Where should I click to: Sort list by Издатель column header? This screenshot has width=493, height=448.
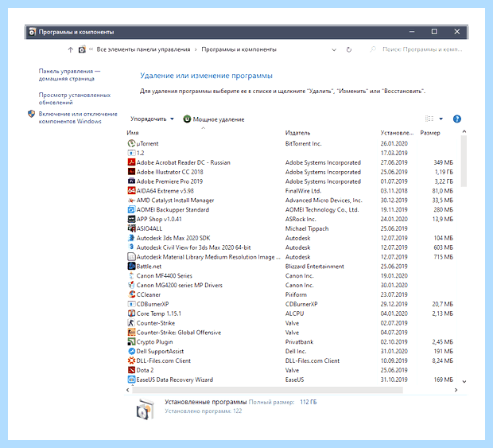(297, 133)
